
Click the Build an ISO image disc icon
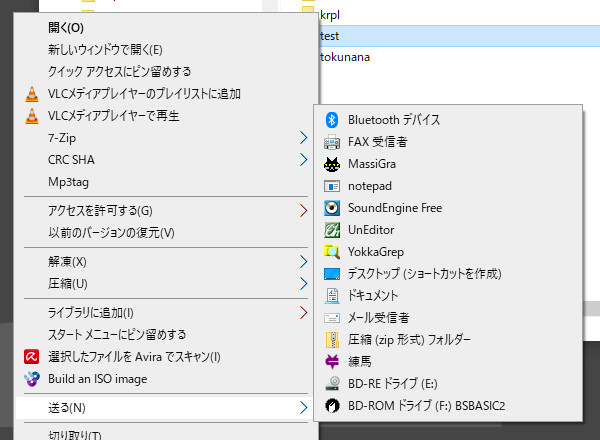coord(32,379)
